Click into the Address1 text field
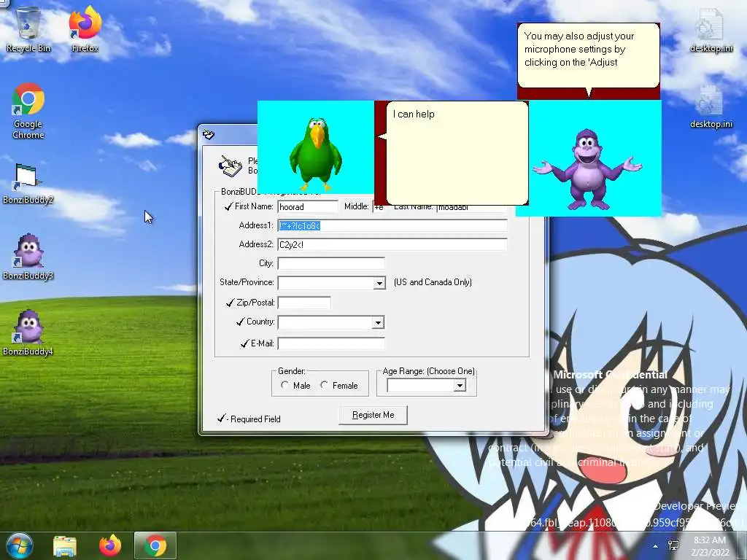The width and height of the screenshot is (747, 560). (392, 226)
